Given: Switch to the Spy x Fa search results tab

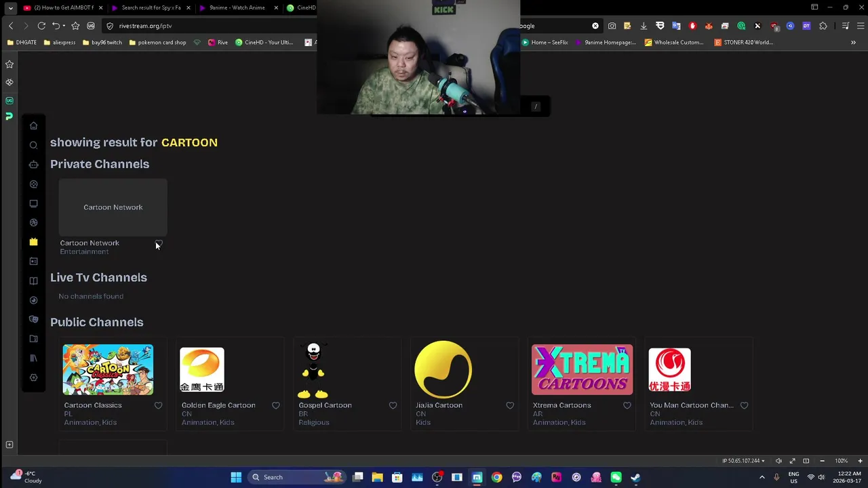Looking at the screenshot, I should [151, 8].
